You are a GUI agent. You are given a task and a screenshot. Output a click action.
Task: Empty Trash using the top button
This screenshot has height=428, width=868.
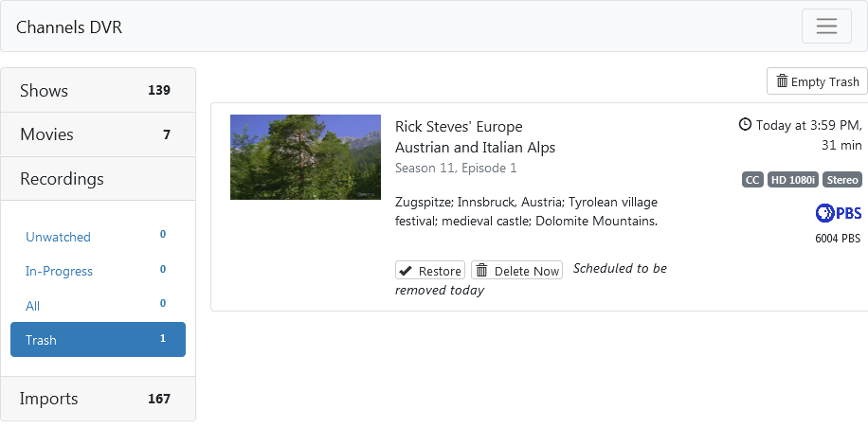click(x=817, y=81)
